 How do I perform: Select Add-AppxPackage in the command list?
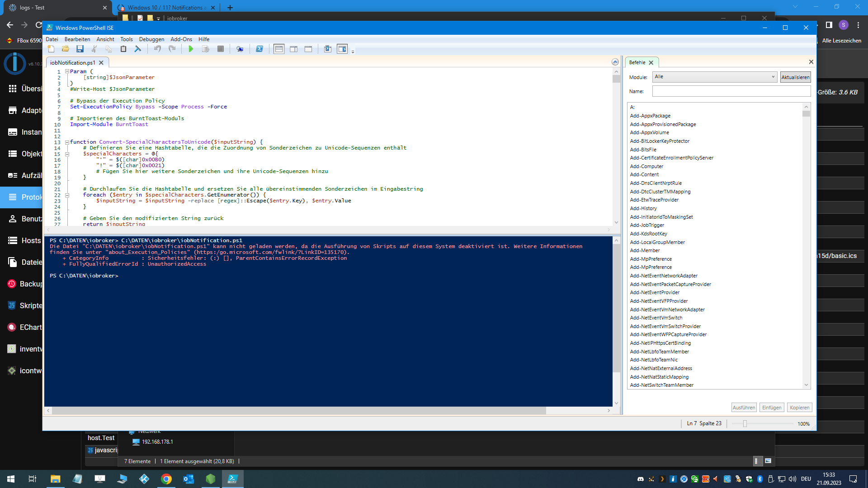[x=650, y=116]
